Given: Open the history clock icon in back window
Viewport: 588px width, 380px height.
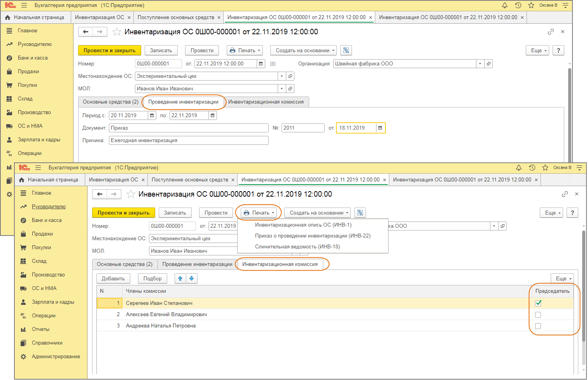Looking at the screenshot, I should tap(518, 5).
